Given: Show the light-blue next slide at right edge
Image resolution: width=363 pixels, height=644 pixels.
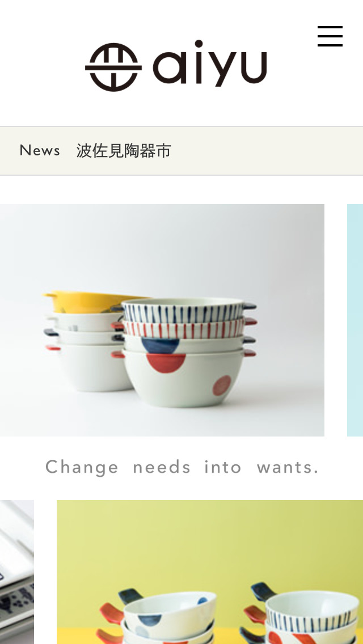Looking at the screenshot, I should pos(355,320).
